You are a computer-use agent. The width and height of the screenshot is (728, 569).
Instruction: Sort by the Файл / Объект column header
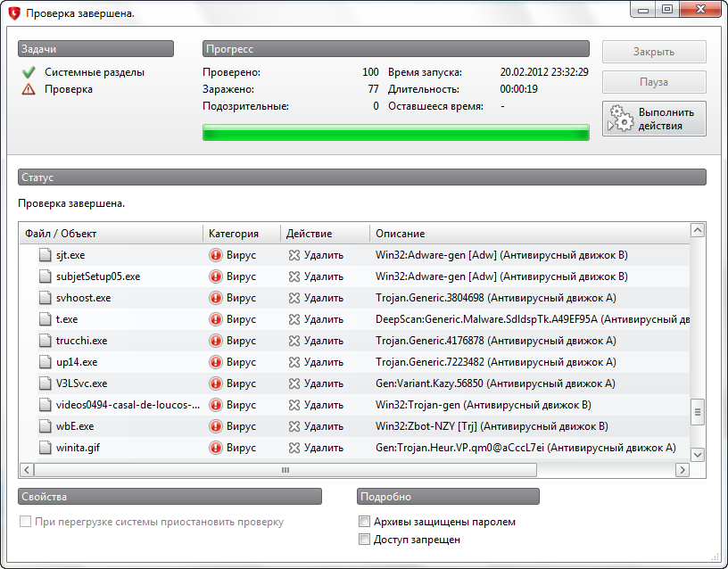coord(111,233)
